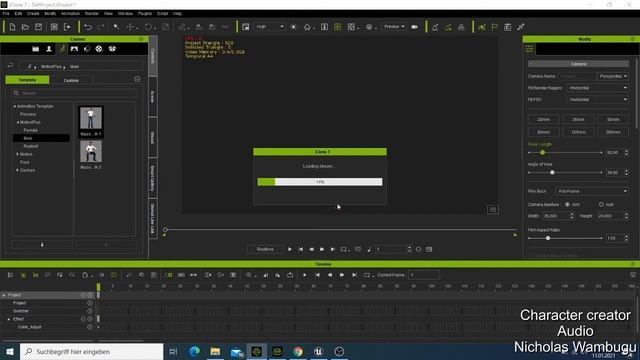Open the File menu
This screenshot has width=640, height=360.
(6, 13)
